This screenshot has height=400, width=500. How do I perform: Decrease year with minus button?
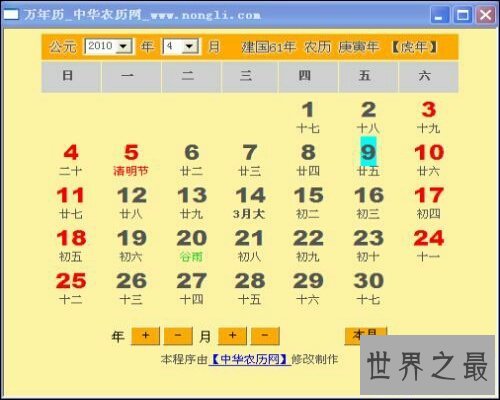point(178,336)
